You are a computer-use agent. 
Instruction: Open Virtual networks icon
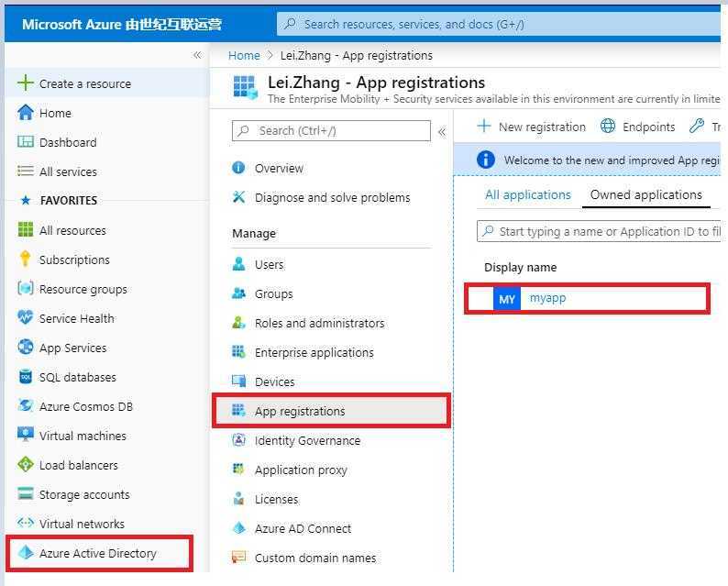[x=25, y=523]
